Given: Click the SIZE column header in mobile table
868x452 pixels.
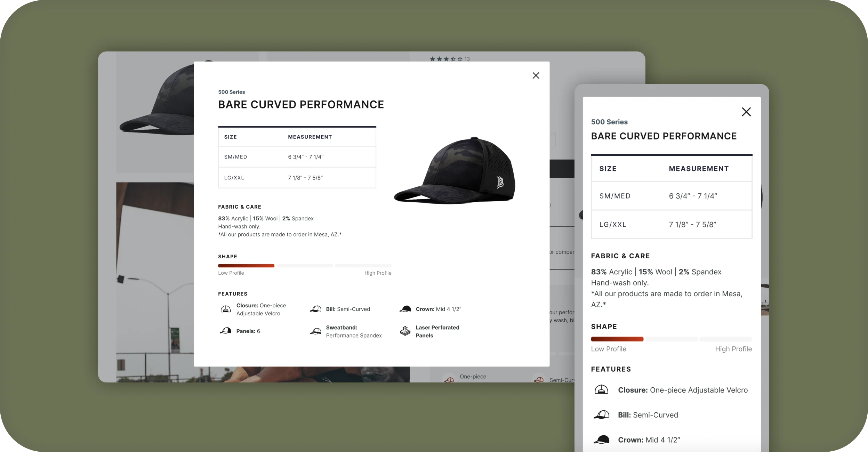Looking at the screenshot, I should 608,169.
